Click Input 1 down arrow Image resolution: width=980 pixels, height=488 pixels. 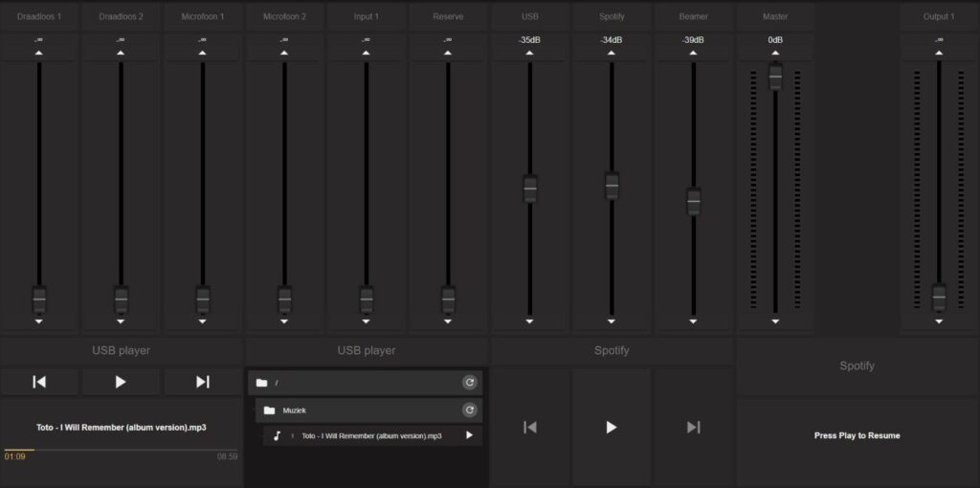click(x=367, y=322)
